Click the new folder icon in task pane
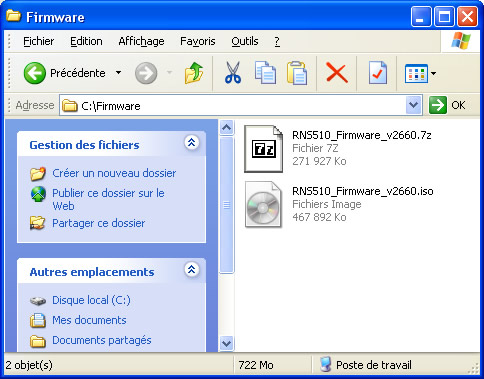This screenshot has width=484, height=379. pos(38,174)
